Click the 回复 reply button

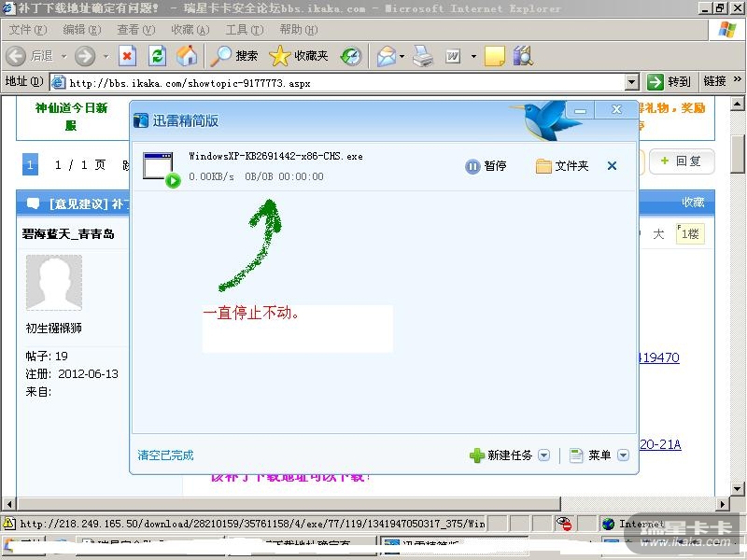pos(682,161)
